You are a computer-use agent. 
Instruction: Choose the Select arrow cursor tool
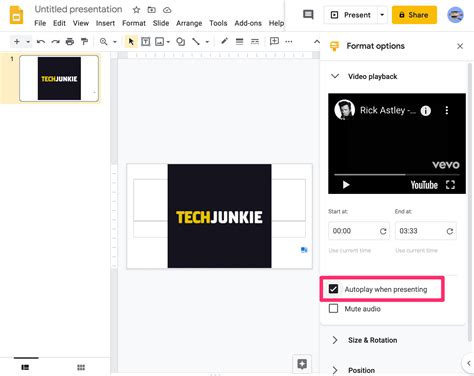coord(131,42)
